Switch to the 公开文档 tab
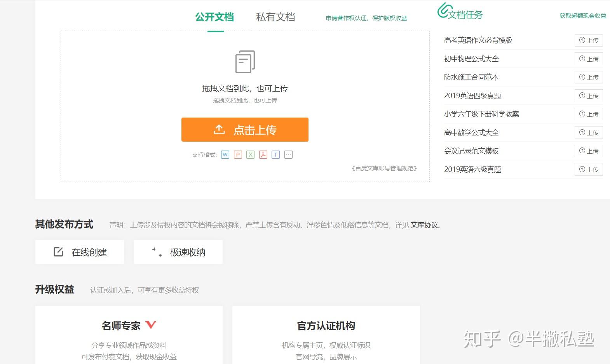The width and height of the screenshot is (610, 364). click(214, 17)
